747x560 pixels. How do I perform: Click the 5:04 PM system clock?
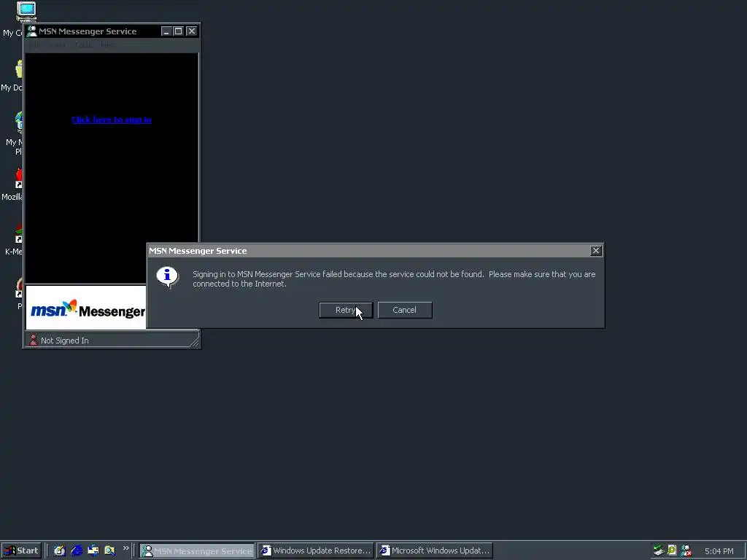pos(719,551)
